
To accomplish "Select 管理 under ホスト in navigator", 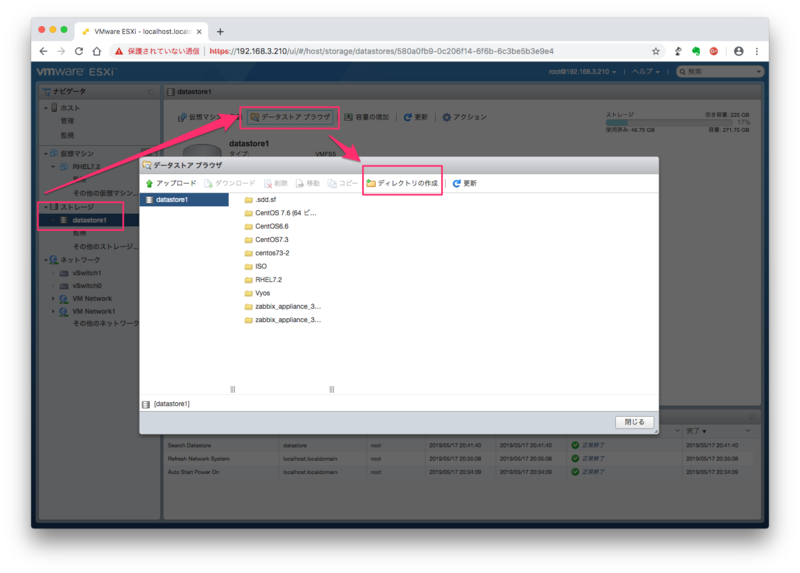I will [67, 121].
